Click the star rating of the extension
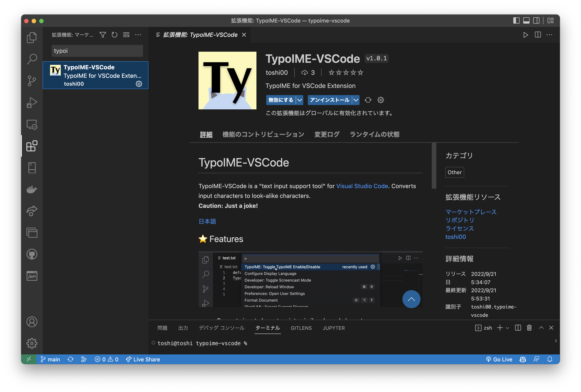 coord(346,73)
